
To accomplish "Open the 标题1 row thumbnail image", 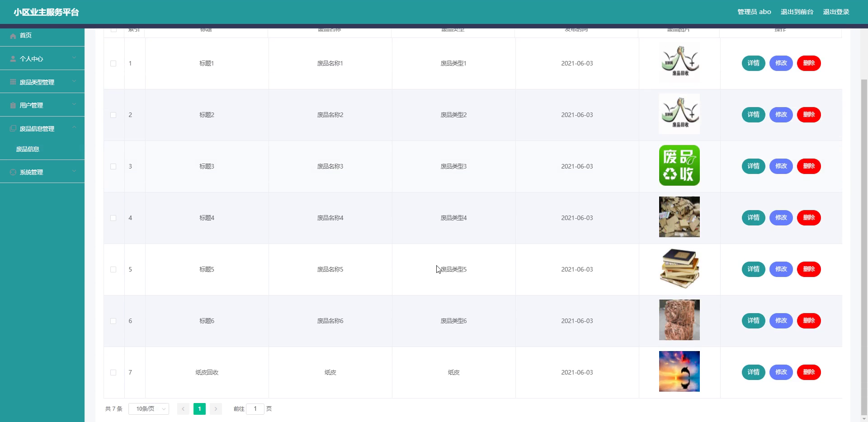I will [x=679, y=63].
